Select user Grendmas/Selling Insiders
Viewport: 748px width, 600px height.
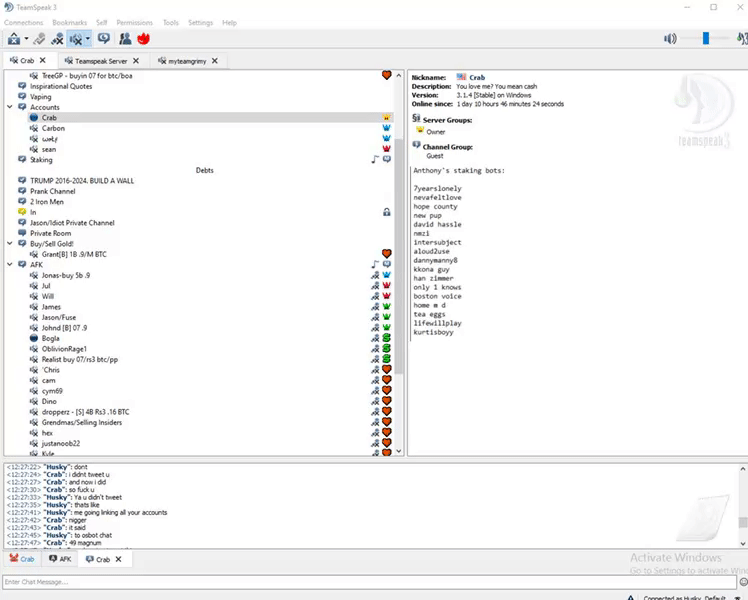82,422
